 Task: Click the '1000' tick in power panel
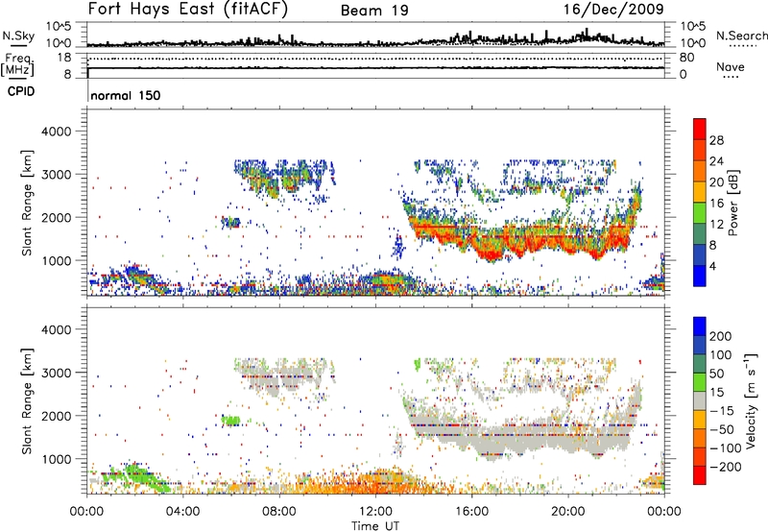click(56, 260)
